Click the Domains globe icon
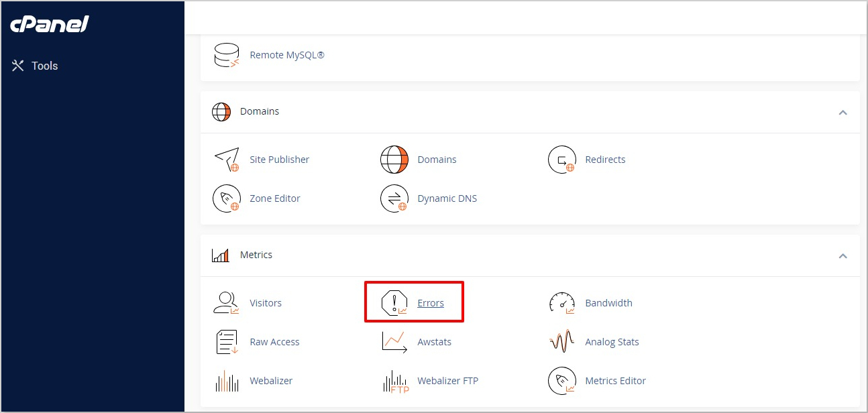This screenshot has width=868, height=413. (x=394, y=160)
